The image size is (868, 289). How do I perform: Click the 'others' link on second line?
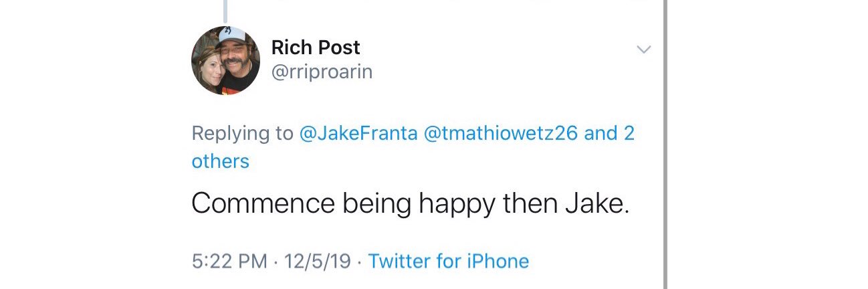pos(220,161)
